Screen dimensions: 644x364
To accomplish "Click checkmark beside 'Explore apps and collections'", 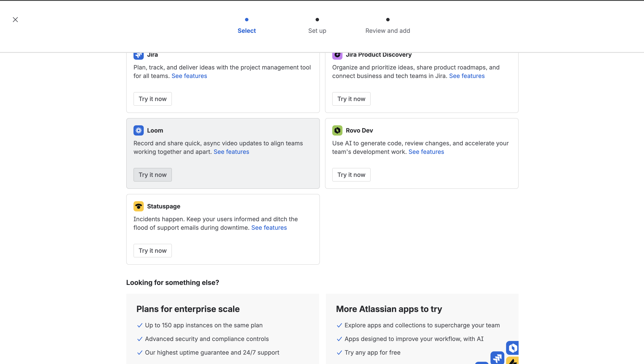I will tap(339, 325).
